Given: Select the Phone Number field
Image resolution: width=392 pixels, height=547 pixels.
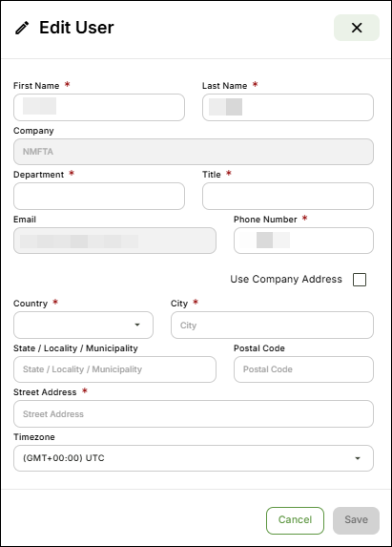Looking at the screenshot, I should 303,241.
